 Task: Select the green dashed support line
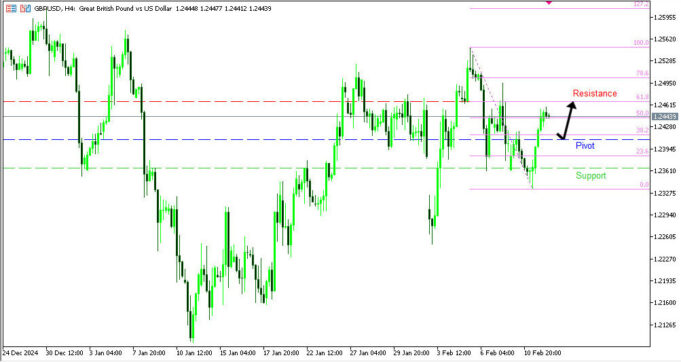(326, 168)
